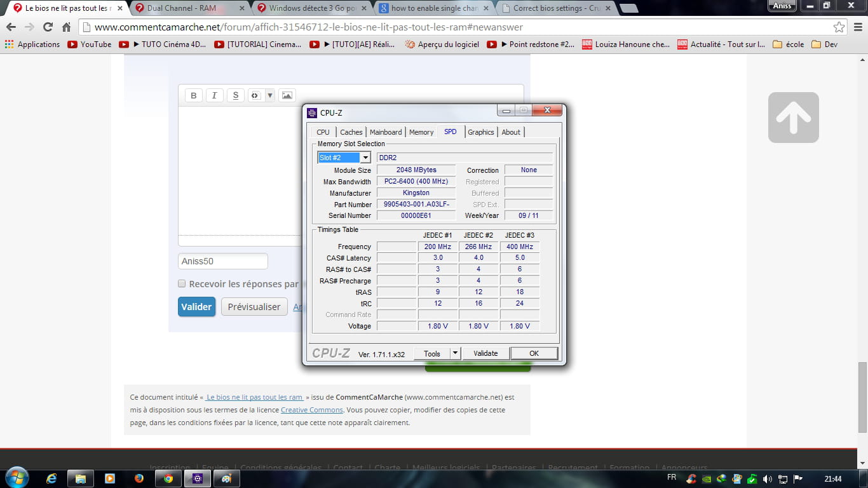Open the Tools dropdown arrow in CPU-Z
The image size is (868, 488).
tap(455, 353)
